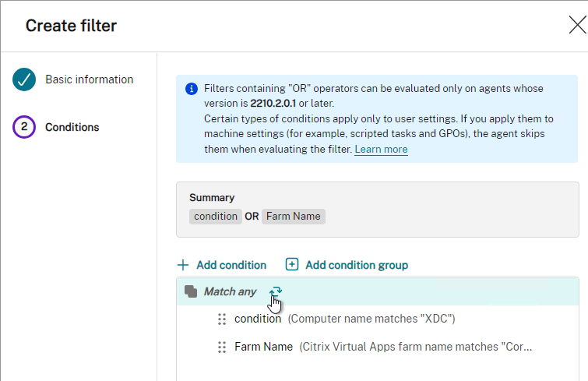This screenshot has height=381, width=588.
Task: Select the Farm Name condition row
Action: [x=378, y=347]
